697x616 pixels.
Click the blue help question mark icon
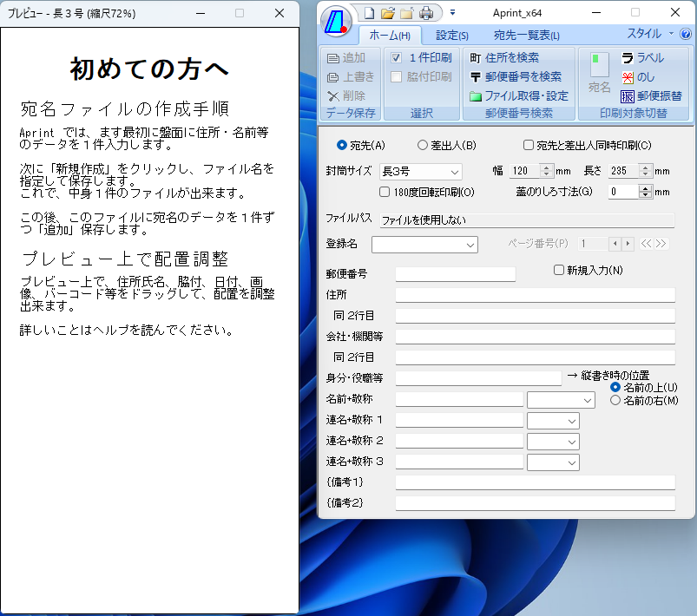[x=686, y=34]
